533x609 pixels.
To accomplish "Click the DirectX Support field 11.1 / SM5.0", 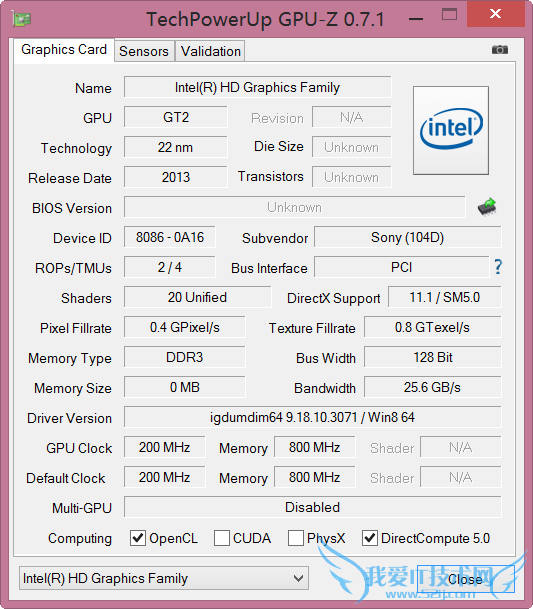I will [x=445, y=297].
